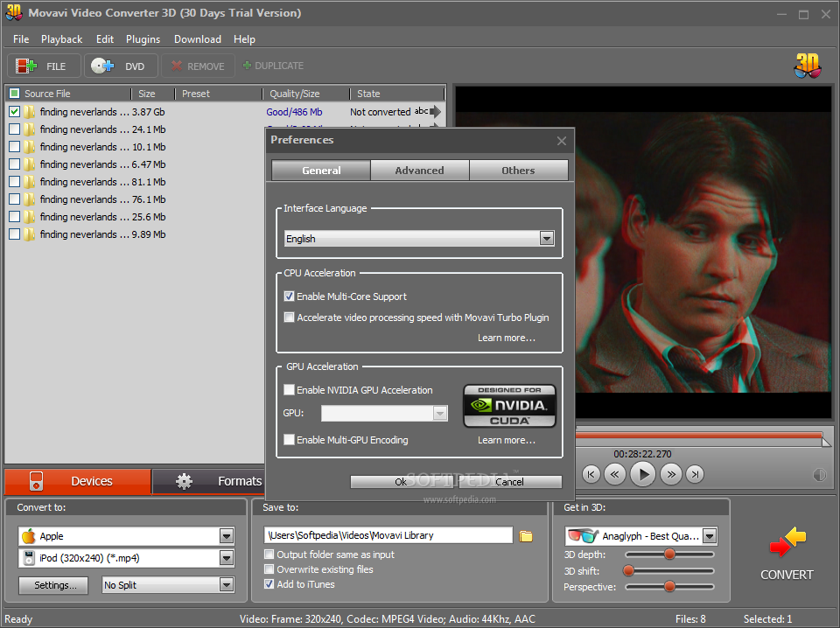Close the Preferences dialog with X
Image resolution: width=840 pixels, height=628 pixels.
coord(562,141)
